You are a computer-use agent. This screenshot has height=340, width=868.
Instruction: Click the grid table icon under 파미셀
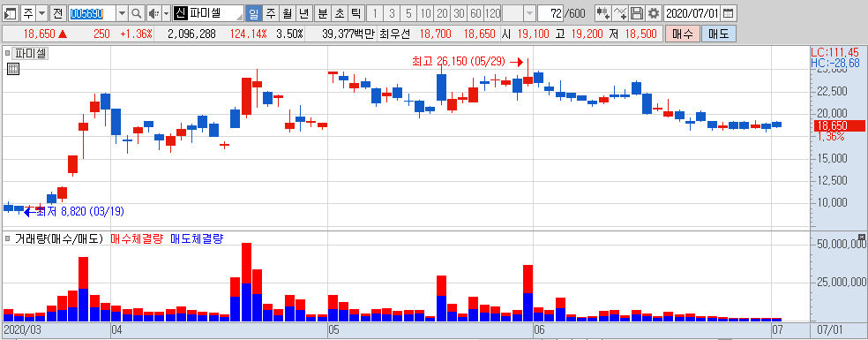pos(14,70)
